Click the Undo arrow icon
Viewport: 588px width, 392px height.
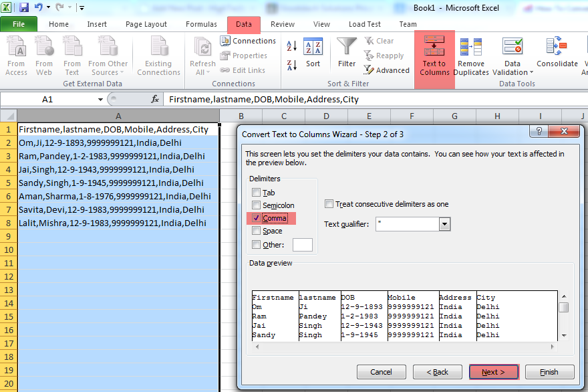[38, 7]
